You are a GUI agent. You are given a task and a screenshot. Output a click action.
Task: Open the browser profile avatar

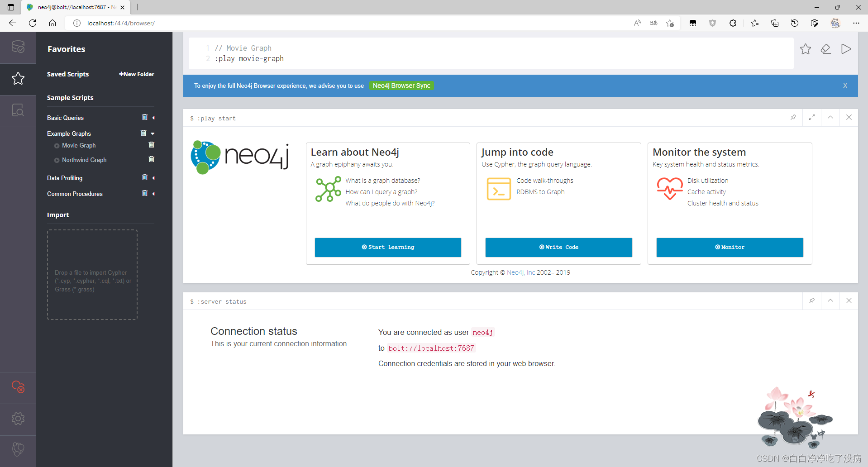[835, 23]
